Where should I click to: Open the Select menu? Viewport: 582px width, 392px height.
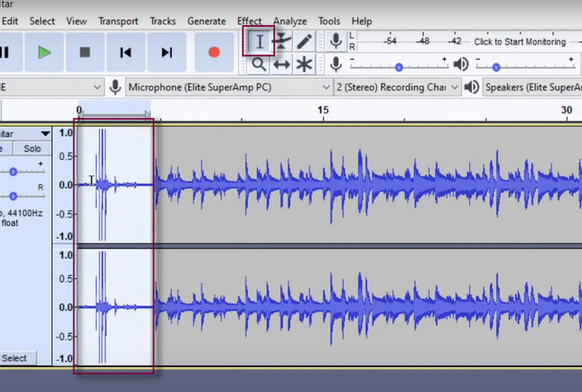pos(42,21)
